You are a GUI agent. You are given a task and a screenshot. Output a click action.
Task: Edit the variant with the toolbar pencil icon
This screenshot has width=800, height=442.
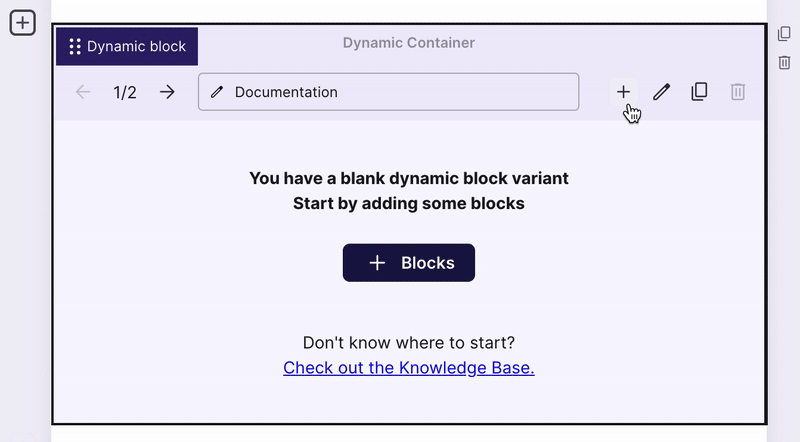pyautogui.click(x=661, y=92)
